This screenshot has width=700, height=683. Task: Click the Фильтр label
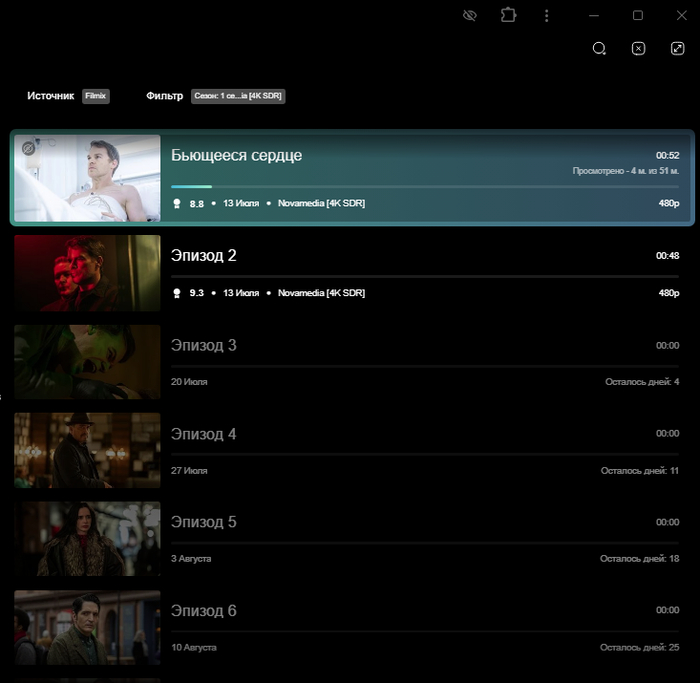(164, 96)
